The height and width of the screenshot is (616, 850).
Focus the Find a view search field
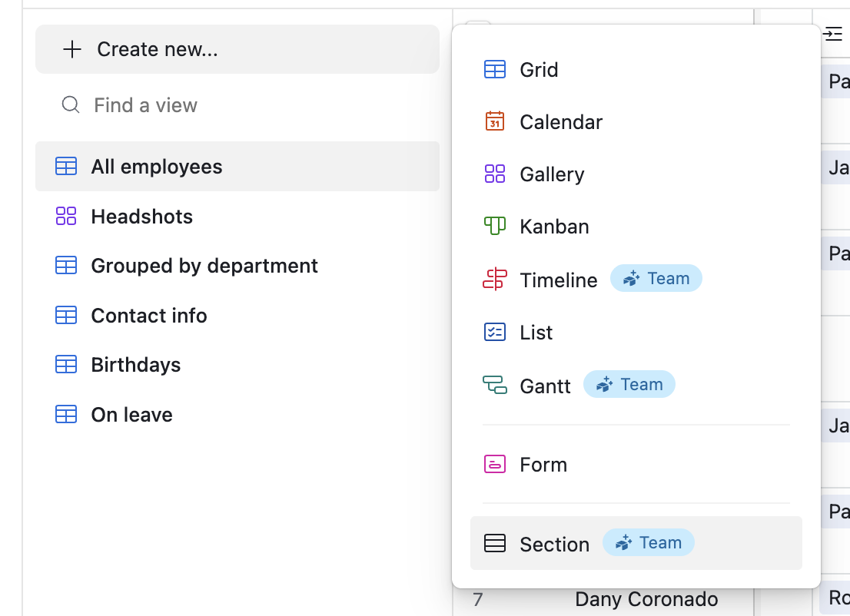237,105
